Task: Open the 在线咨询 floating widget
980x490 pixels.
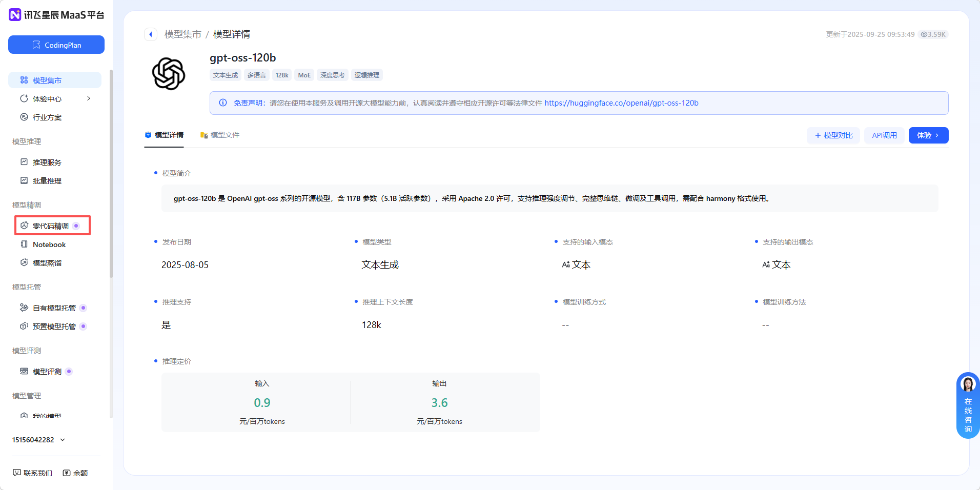Action: coord(968,405)
